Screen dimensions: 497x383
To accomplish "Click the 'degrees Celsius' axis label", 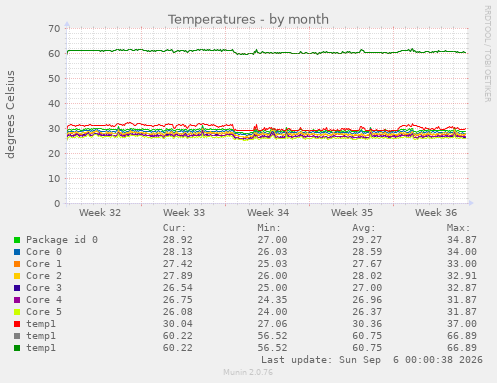I will tap(10, 114).
